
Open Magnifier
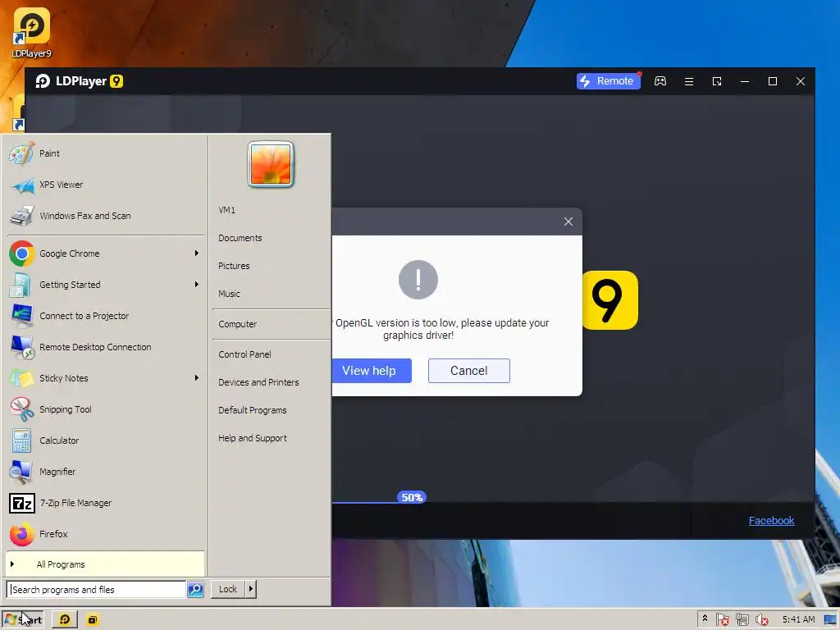tap(106, 472)
